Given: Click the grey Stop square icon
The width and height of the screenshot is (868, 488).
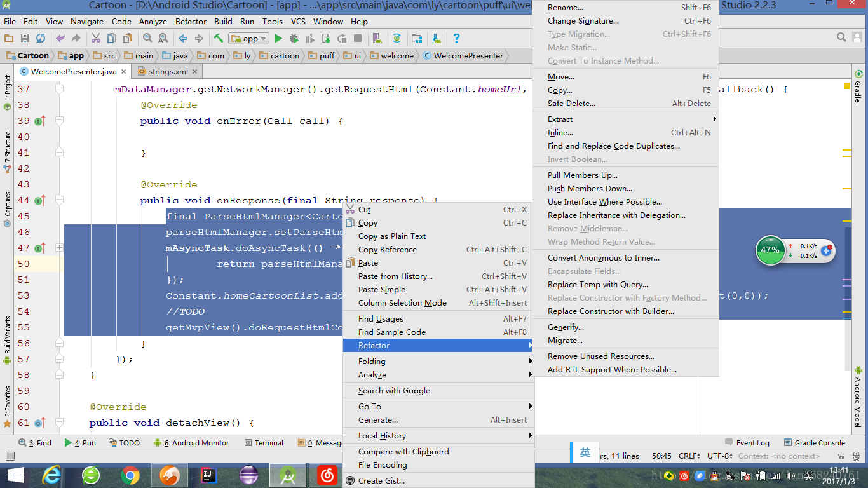Looking at the screenshot, I should [x=358, y=38].
